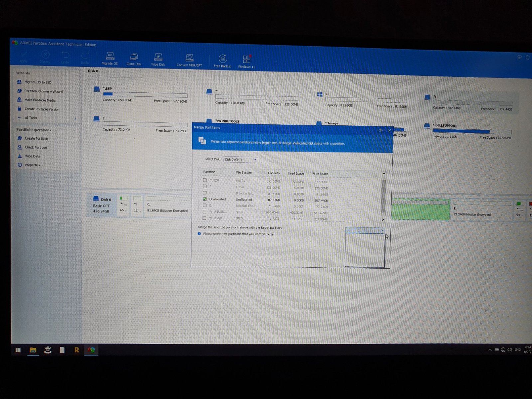532x399 pixels.
Task: Show hidden system tray icons
Action: pyautogui.click(x=490, y=350)
